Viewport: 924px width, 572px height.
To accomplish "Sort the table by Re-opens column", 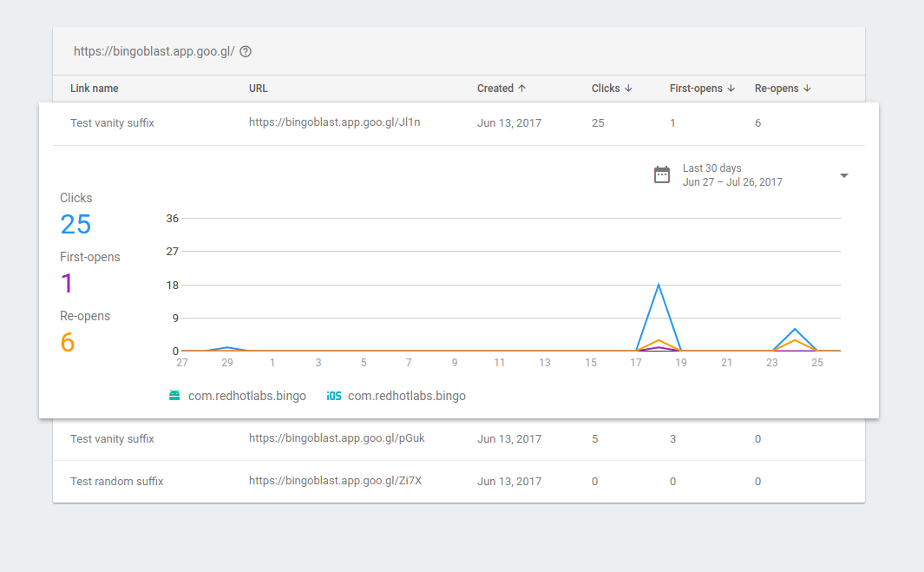I will [x=783, y=89].
